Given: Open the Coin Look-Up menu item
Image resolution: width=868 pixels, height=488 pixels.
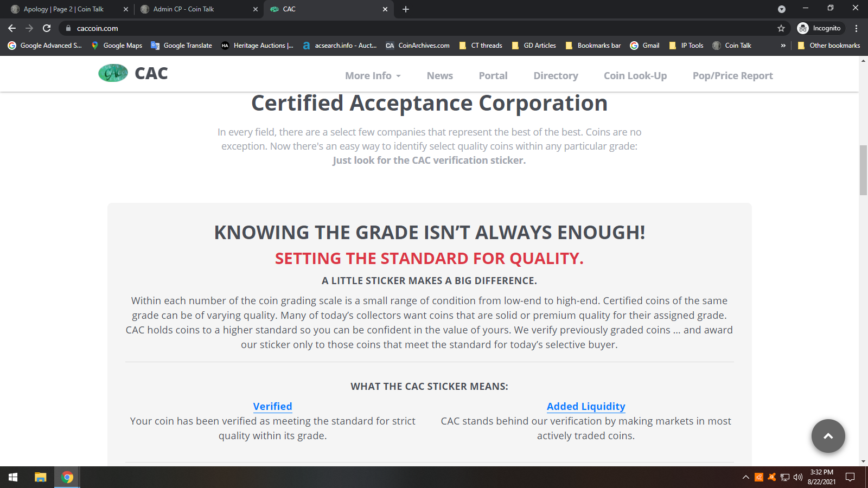Looking at the screenshot, I should (x=635, y=76).
